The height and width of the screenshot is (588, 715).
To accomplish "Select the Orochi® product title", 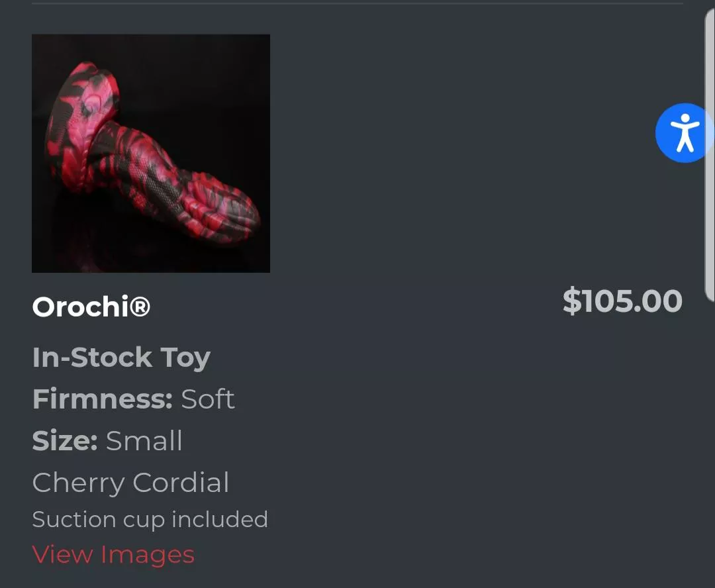I will [x=91, y=307].
